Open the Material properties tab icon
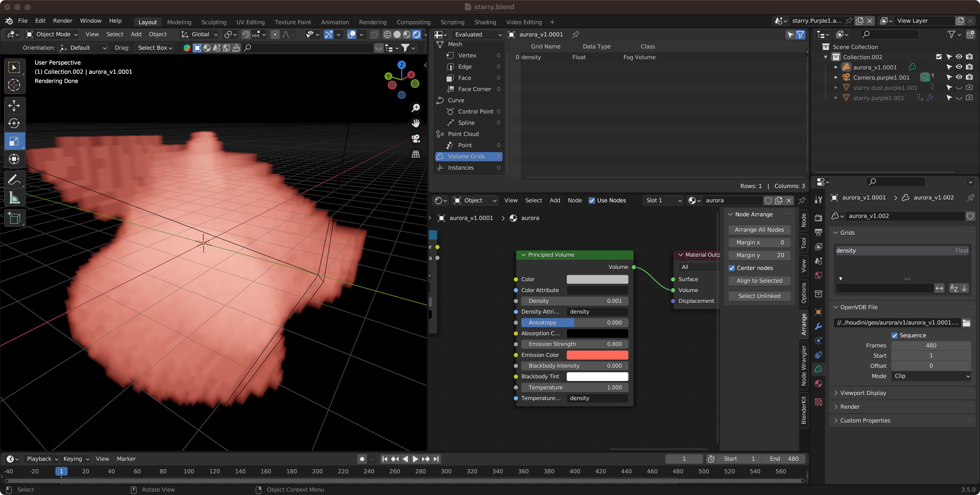The height and width of the screenshot is (495, 980). (818, 383)
